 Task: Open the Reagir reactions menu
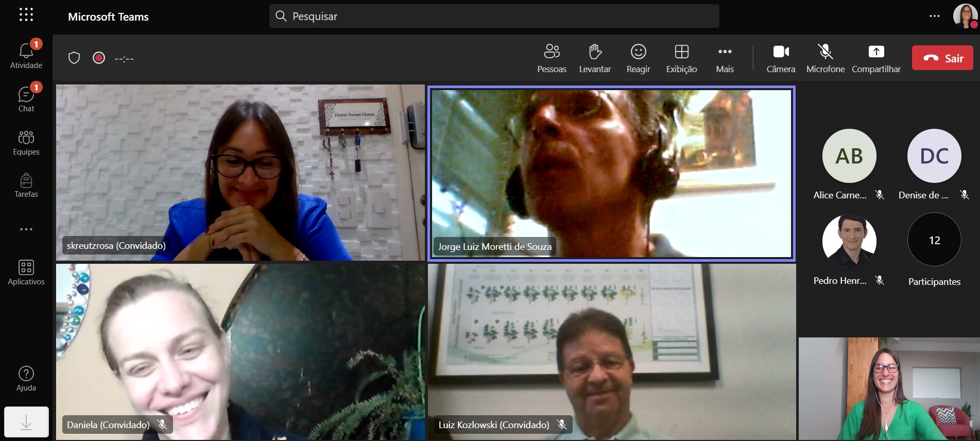(638, 58)
